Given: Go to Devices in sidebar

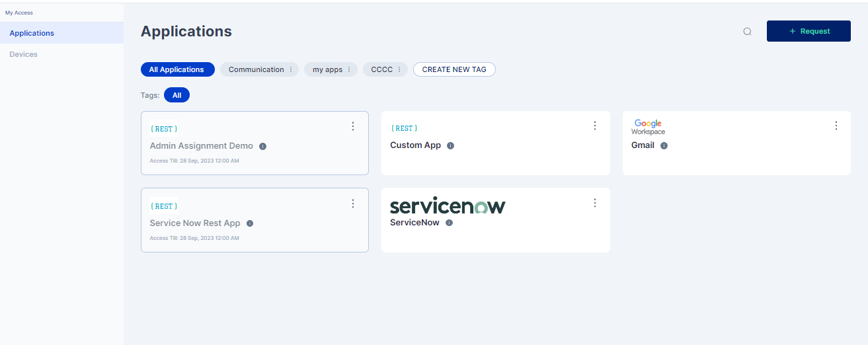Looking at the screenshot, I should pos(24,54).
